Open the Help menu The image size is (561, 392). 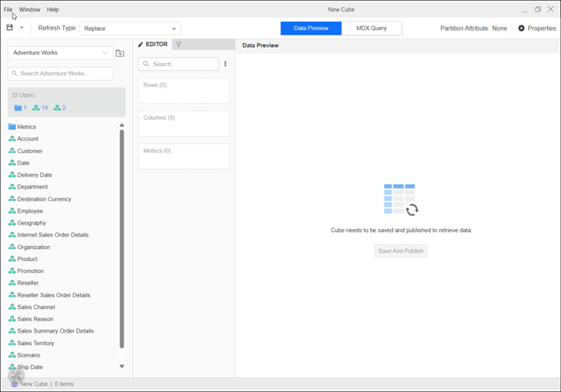(x=52, y=9)
